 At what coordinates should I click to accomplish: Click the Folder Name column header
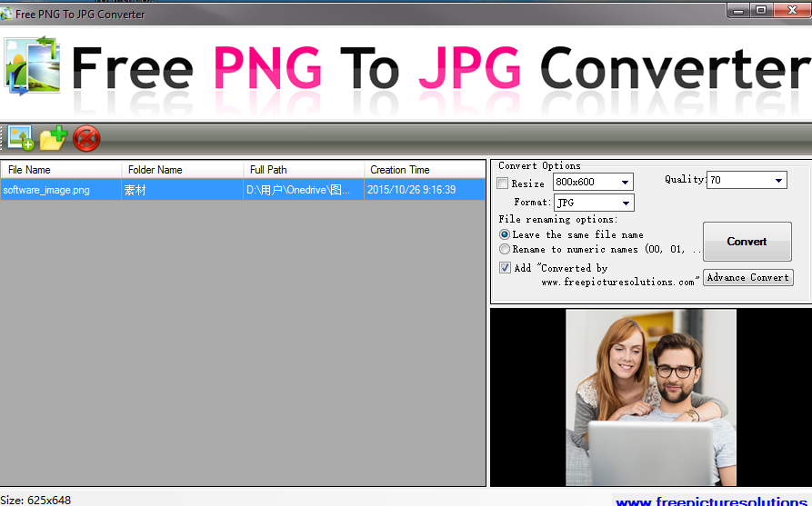(182, 170)
